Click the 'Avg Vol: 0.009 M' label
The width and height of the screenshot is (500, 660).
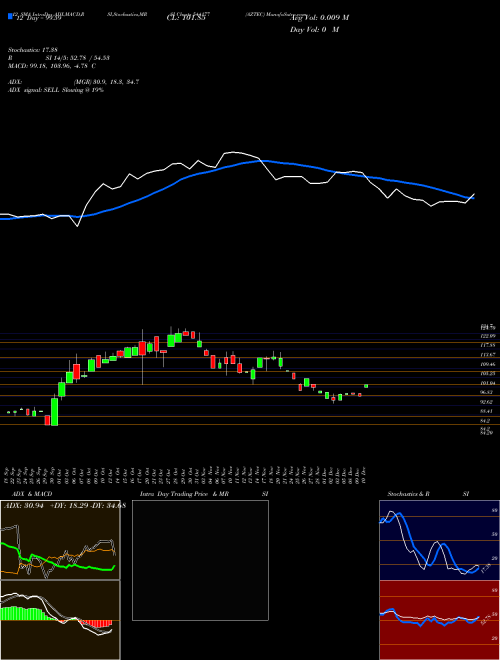(319, 18)
